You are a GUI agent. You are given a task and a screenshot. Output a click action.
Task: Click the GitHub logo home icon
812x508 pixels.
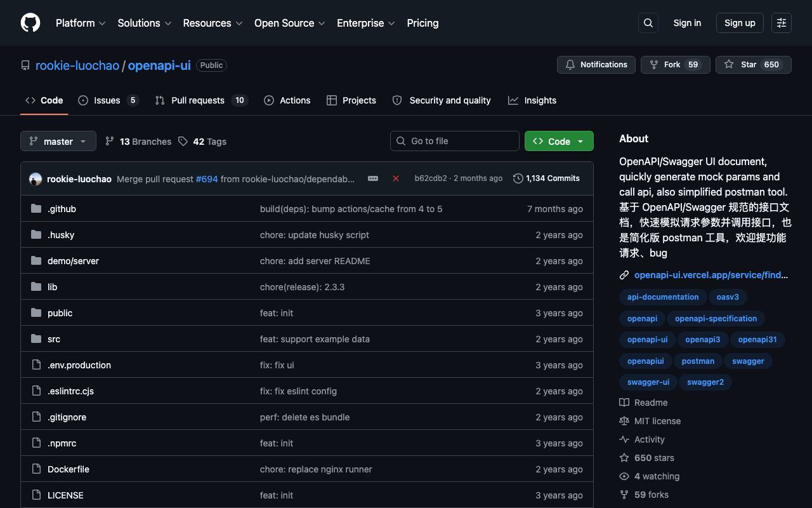pos(30,23)
